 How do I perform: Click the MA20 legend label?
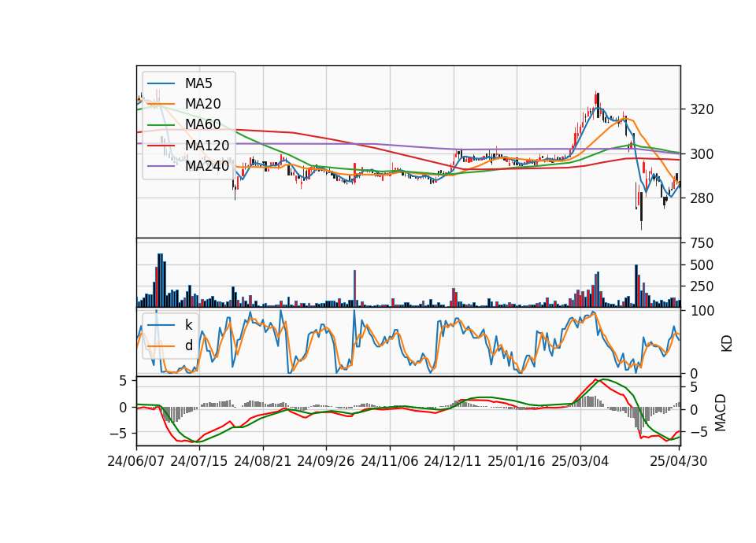point(202,104)
